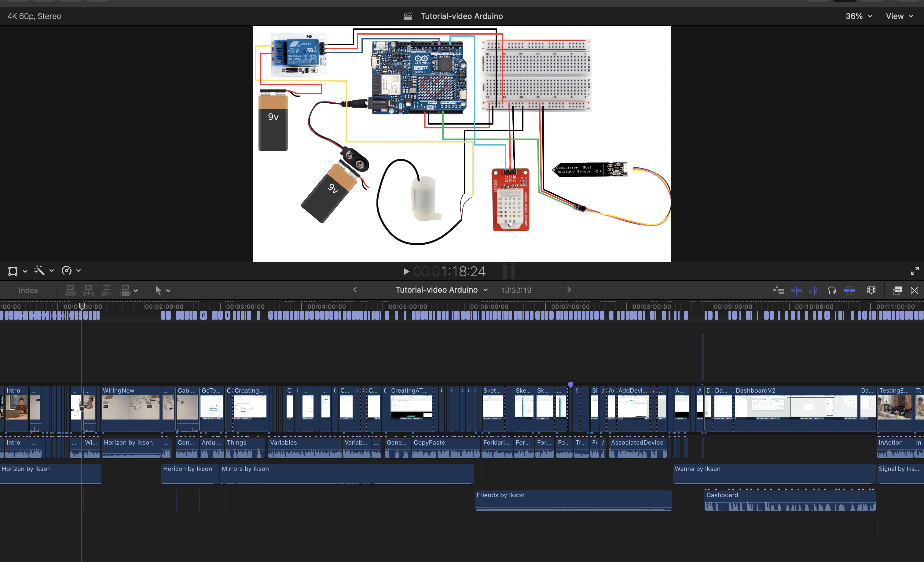This screenshot has width=924, height=562.
Task: Click the 13:32:19 project duration text
Action: click(x=516, y=290)
